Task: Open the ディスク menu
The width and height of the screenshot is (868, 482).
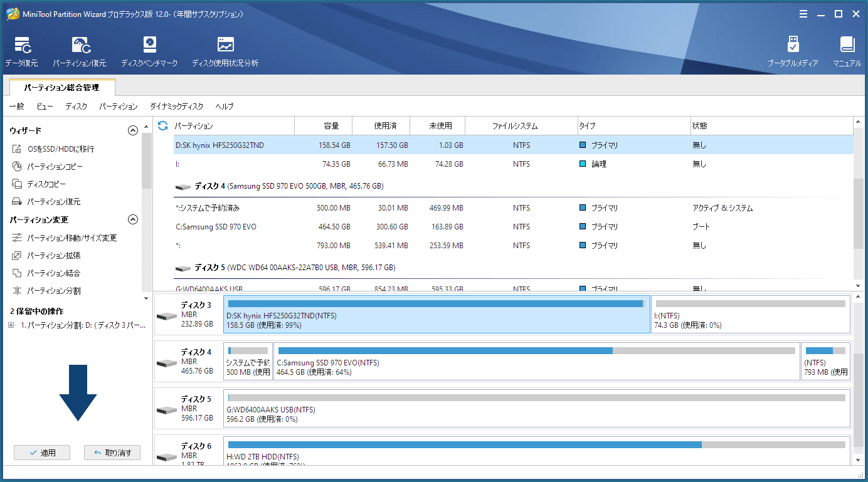Action: pyautogui.click(x=77, y=107)
